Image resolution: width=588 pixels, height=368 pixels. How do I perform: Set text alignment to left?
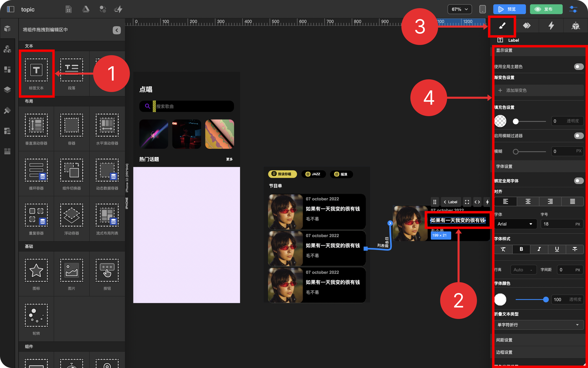505,201
